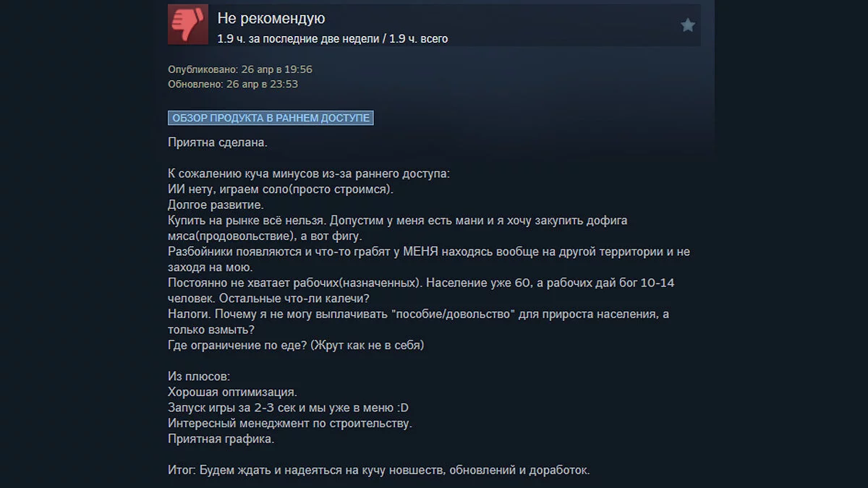Click the "Из плюсов:" heading
Screen dimensions: 868x488
point(198,378)
